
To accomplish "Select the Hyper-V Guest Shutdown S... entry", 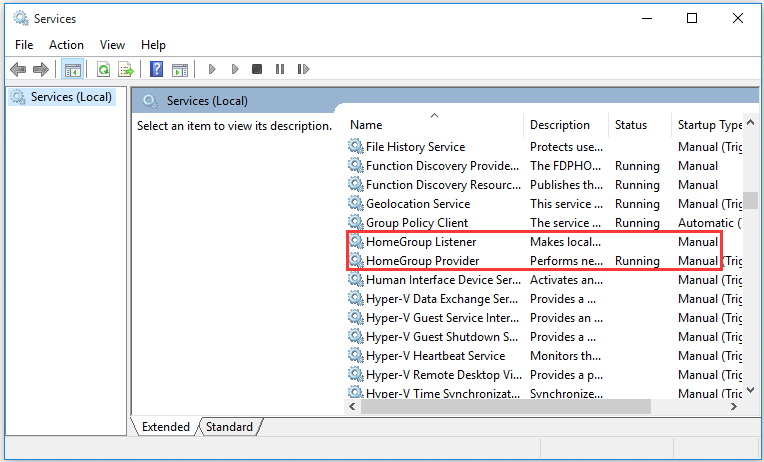I will [x=442, y=337].
